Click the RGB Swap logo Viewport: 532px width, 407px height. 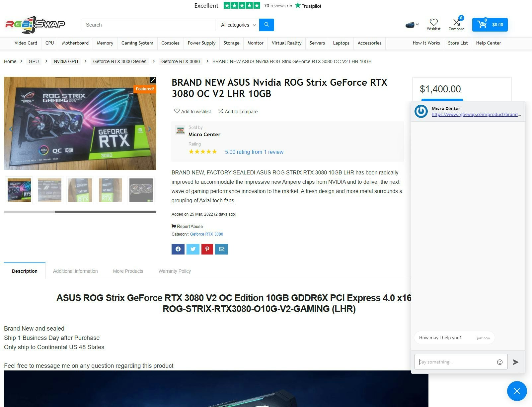click(35, 25)
